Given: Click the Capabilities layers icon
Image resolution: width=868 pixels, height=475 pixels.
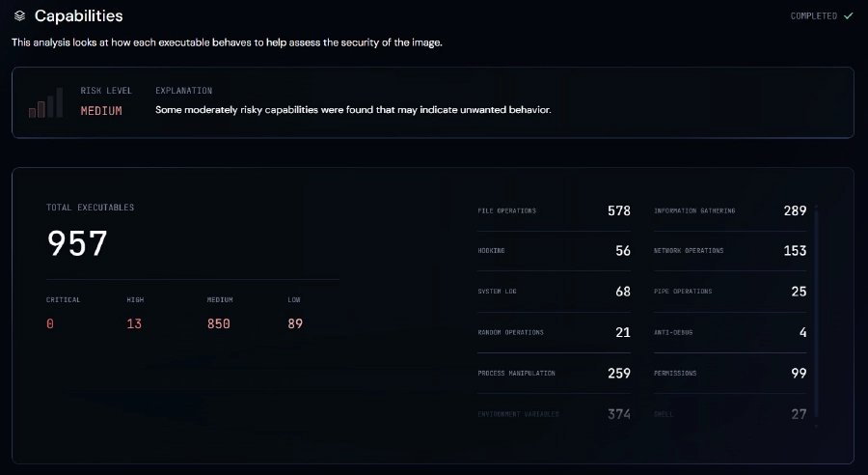Looking at the screenshot, I should tap(19, 16).
